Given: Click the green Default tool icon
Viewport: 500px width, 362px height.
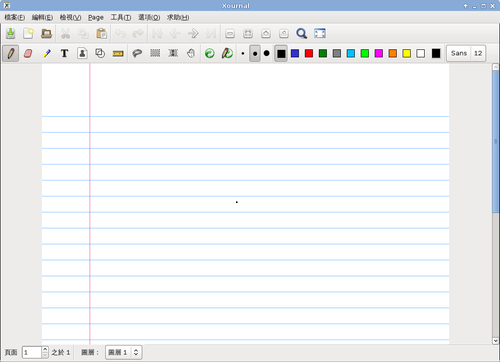Looking at the screenshot, I should click(x=210, y=53).
